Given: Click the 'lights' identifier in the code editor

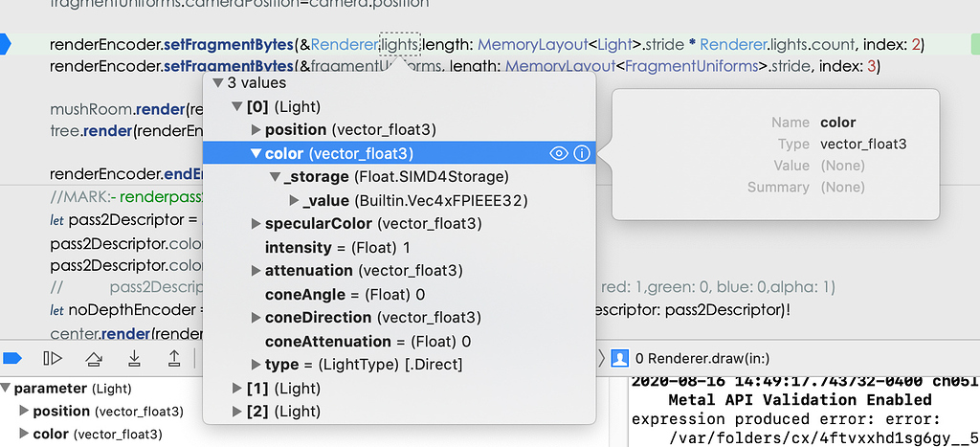Looking at the screenshot, I should (x=400, y=44).
